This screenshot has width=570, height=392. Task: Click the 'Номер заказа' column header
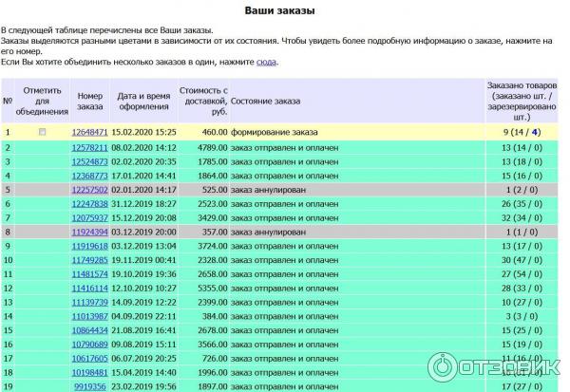tap(90, 102)
